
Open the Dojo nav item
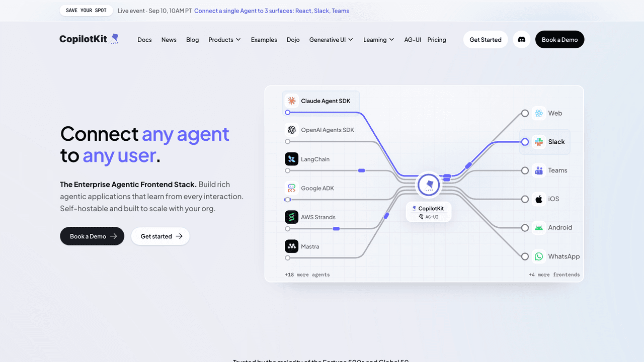(x=293, y=40)
